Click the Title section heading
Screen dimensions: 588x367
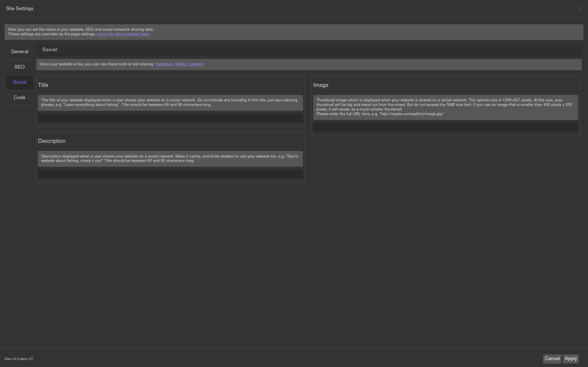pyautogui.click(x=43, y=85)
